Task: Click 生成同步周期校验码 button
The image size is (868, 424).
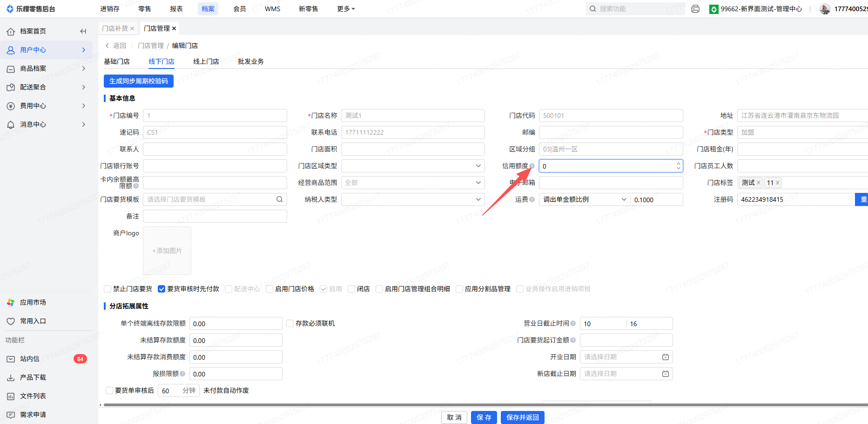Action: [139, 81]
